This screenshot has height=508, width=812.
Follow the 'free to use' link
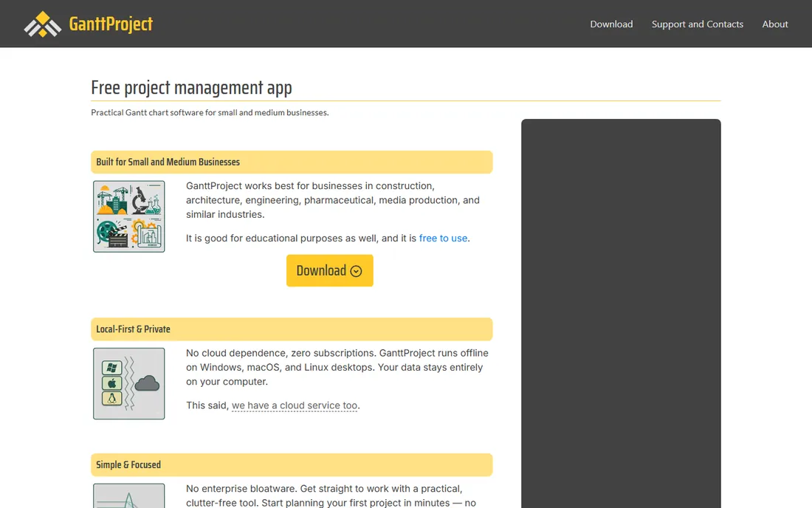tap(443, 238)
